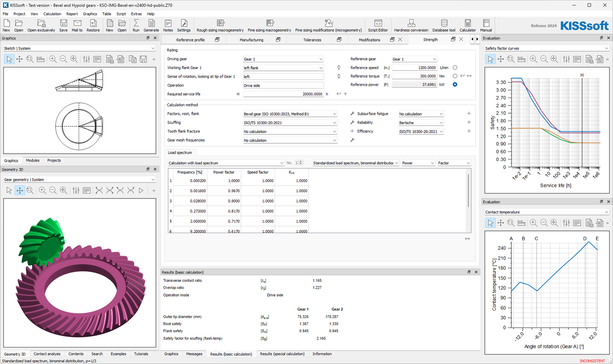This screenshot has height=364, width=613.
Task: Switch to the Tolerances tab
Action: pyautogui.click(x=312, y=40)
